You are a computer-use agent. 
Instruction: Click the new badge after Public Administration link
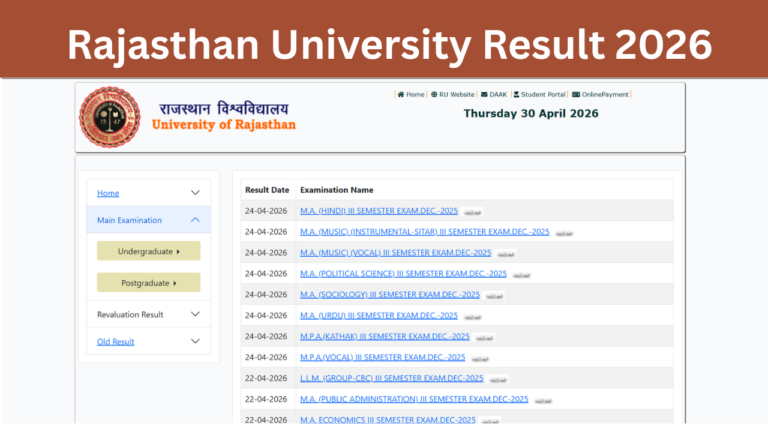coord(543,401)
